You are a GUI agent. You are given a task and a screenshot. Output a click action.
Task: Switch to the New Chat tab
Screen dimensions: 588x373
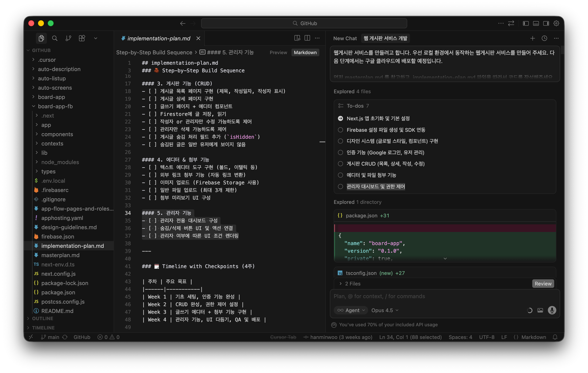pos(345,38)
